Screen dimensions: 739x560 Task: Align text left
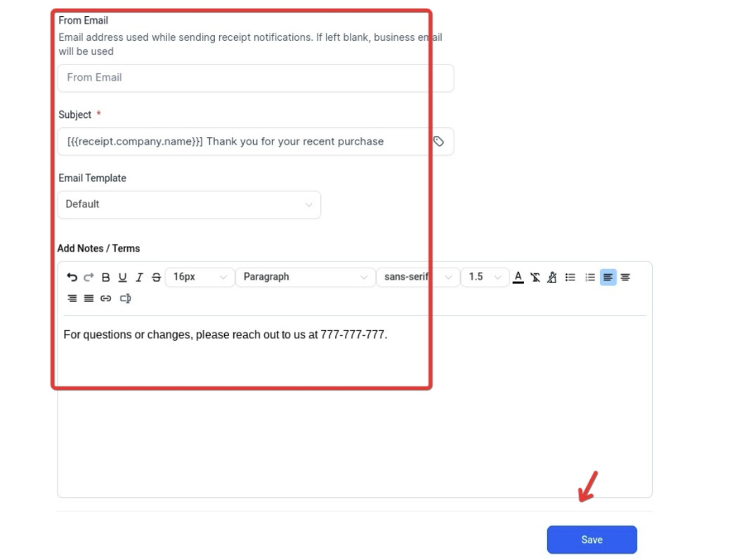click(x=608, y=277)
